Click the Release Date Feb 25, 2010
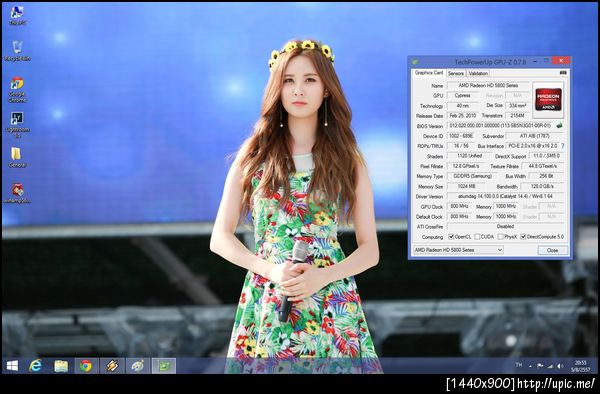 pos(463,116)
